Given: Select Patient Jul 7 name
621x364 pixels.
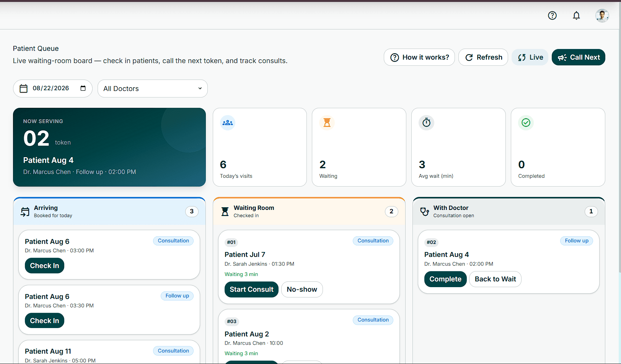Looking at the screenshot, I should tap(245, 255).
